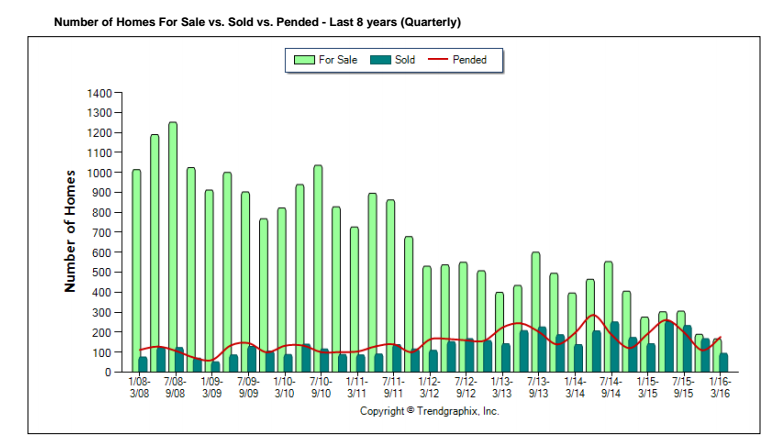Viewport: 784px width, 444px height.
Task: Select the 'Pended' legend label text
Action: tap(469, 60)
